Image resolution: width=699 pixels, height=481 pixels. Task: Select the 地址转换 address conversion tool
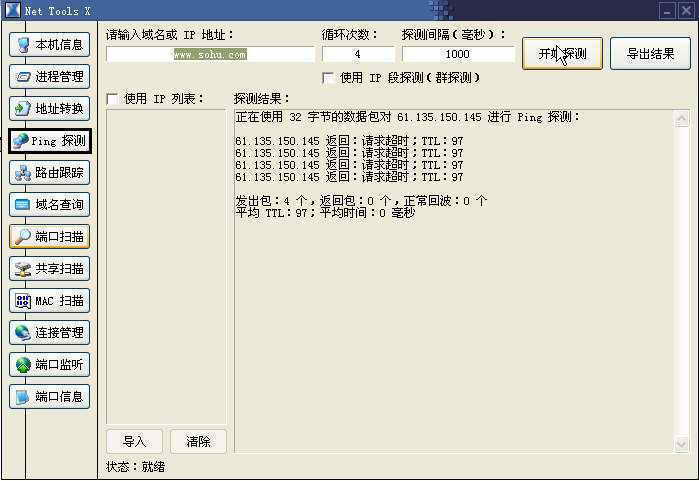[50, 109]
